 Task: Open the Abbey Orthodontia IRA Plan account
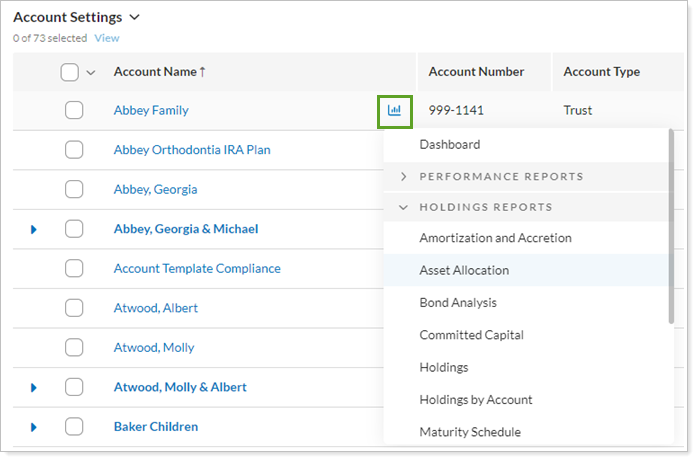click(x=192, y=150)
